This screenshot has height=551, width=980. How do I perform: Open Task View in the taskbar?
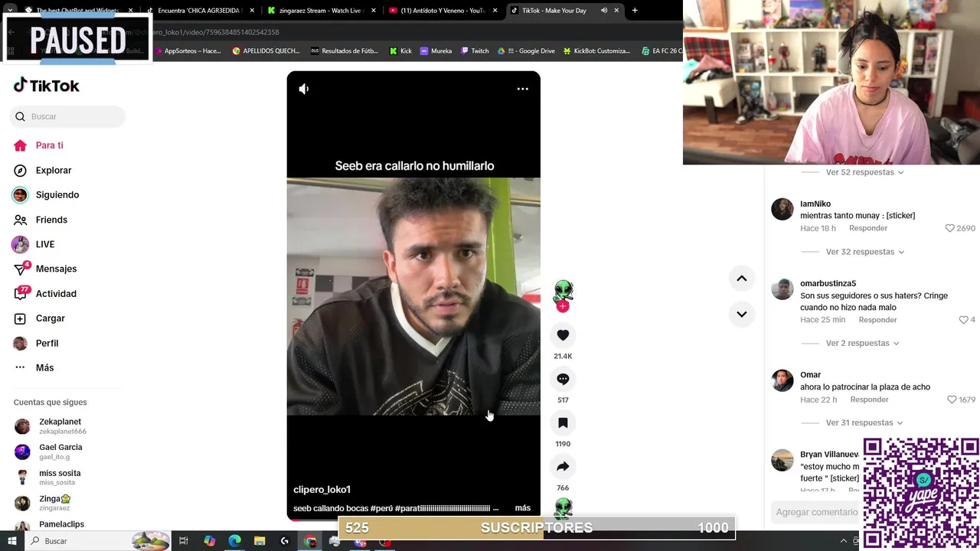coord(184,540)
